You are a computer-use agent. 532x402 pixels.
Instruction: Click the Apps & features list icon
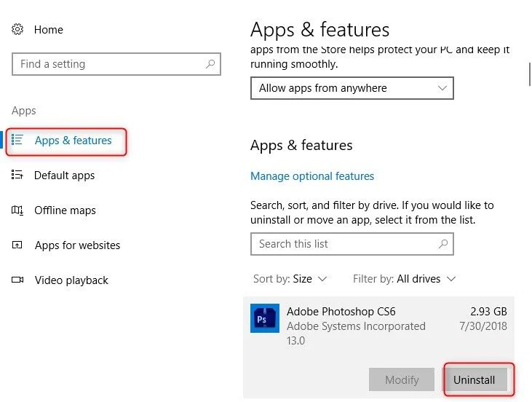pos(18,140)
